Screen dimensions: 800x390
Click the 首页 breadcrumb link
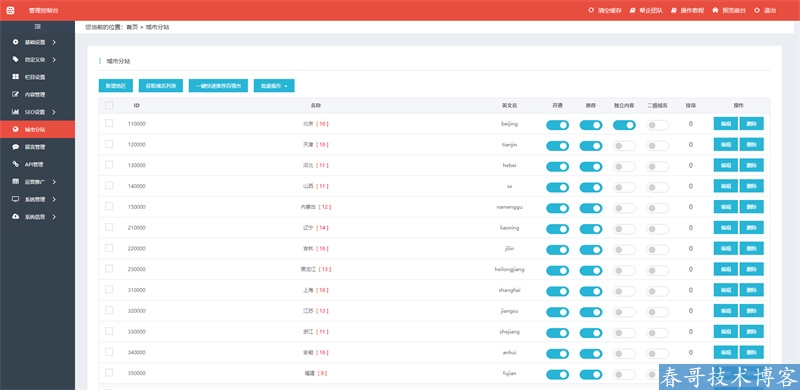(132, 27)
